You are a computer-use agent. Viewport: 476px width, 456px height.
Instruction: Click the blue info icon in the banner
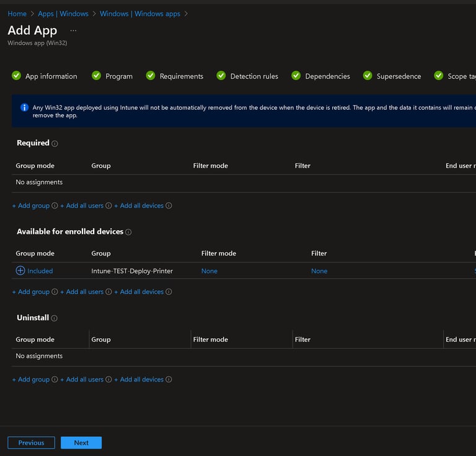tap(24, 107)
